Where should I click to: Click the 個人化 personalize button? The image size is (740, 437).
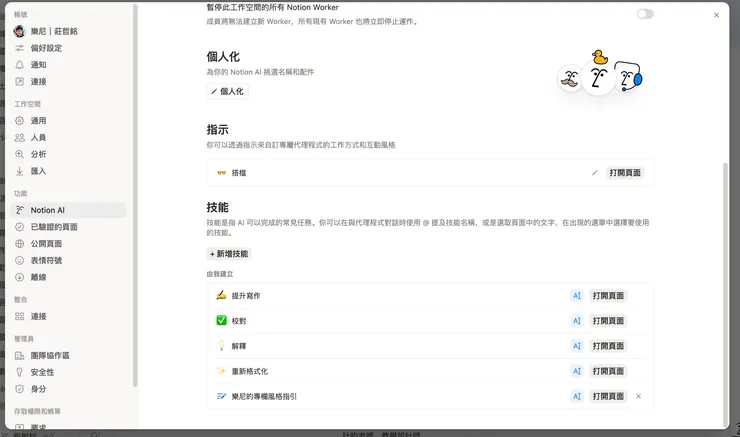tap(227, 91)
